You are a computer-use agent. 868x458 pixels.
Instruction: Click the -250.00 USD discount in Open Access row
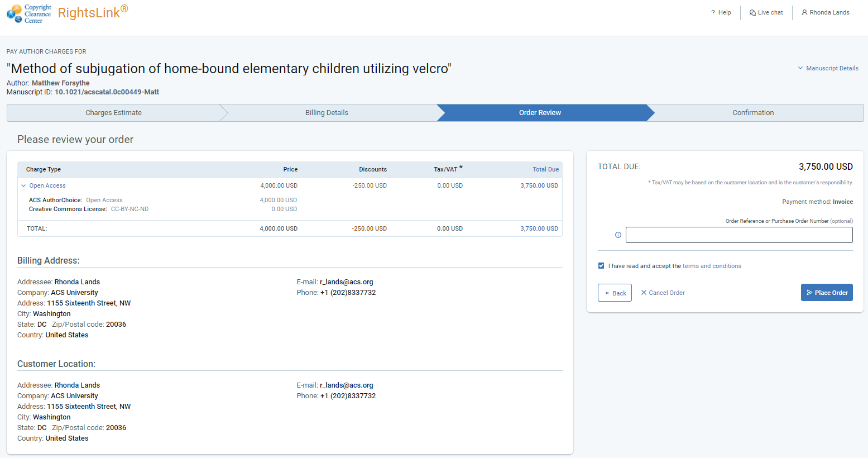tap(370, 185)
